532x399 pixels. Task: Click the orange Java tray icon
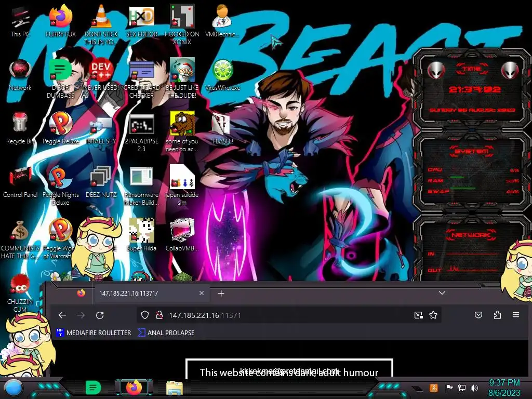pos(433,388)
